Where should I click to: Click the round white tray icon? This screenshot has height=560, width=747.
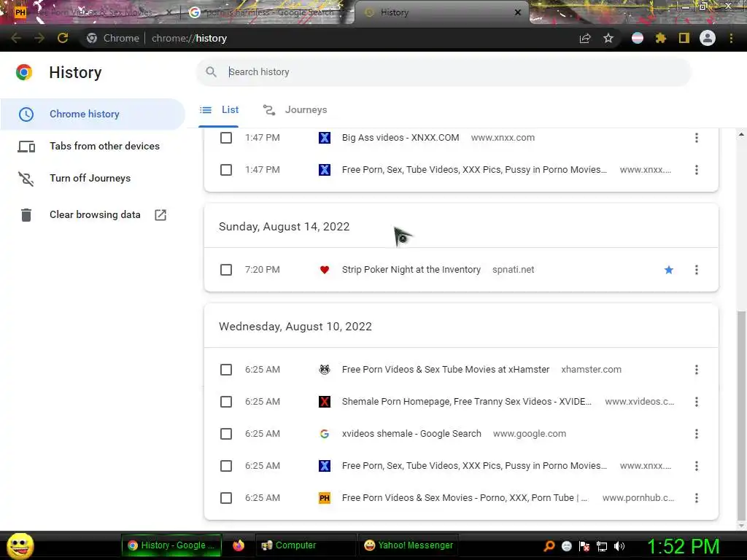click(566, 546)
